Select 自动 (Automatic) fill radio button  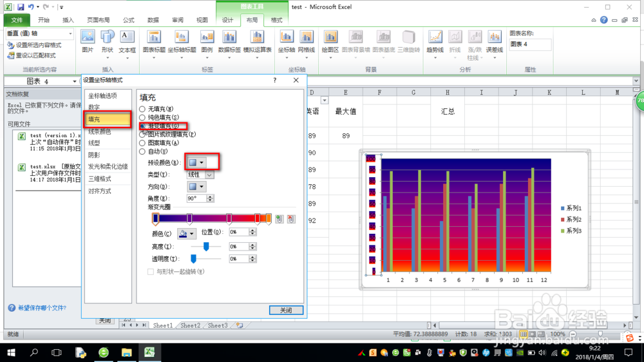click(142, 151)
